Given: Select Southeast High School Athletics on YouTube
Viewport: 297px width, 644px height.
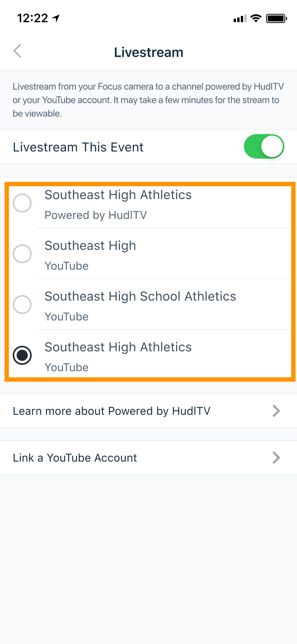Looking at the screenshot, I should coord(22,305).
